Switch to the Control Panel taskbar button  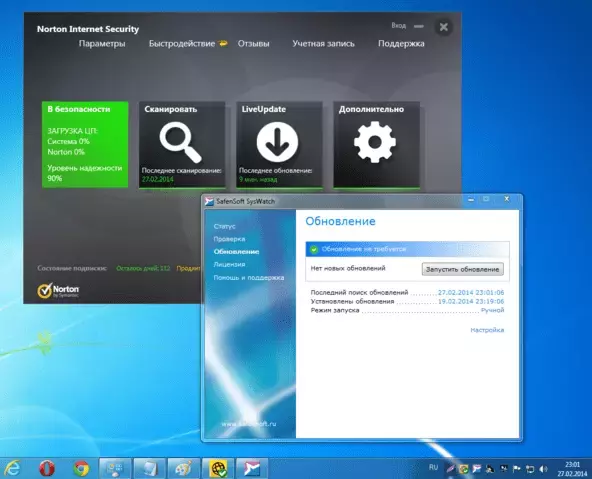coord(115,468)
